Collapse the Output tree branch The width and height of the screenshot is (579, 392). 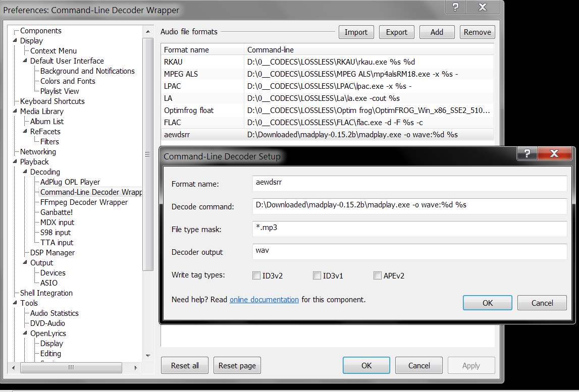(25, 262)
